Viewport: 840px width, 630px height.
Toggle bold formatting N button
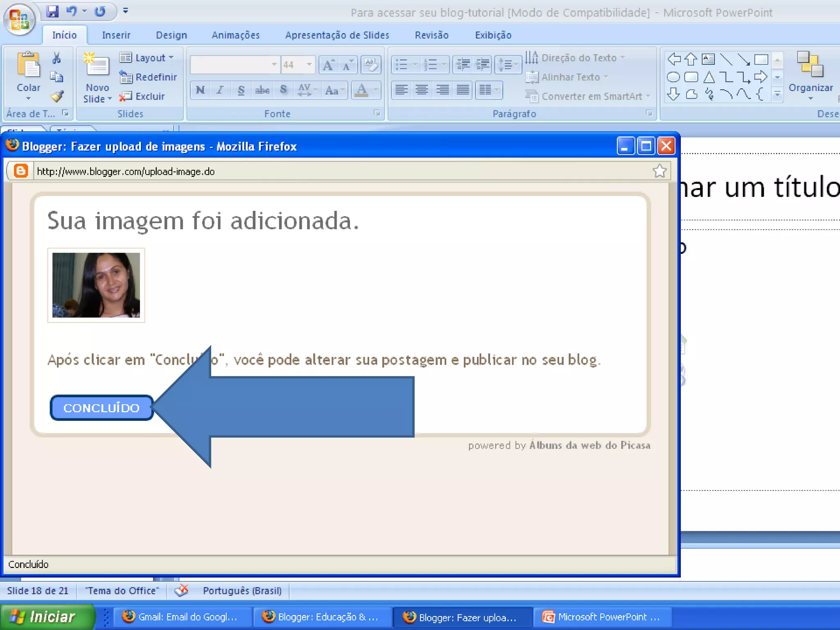[x=200, y=90]
